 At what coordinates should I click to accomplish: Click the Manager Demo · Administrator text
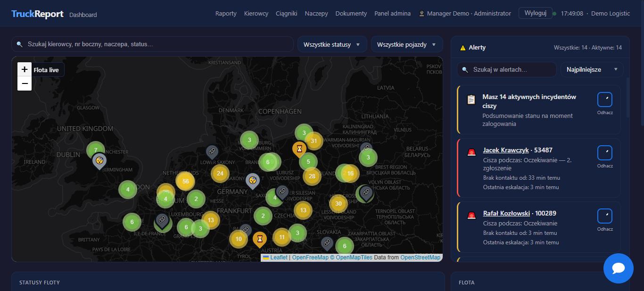pyautogui.click(x=469, y=14)
